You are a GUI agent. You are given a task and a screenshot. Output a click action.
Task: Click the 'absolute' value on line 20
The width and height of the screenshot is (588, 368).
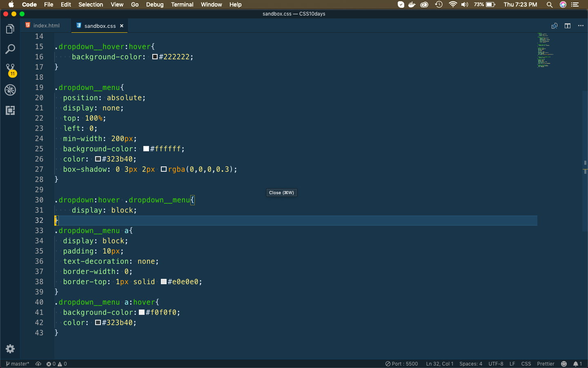(124, 98)
